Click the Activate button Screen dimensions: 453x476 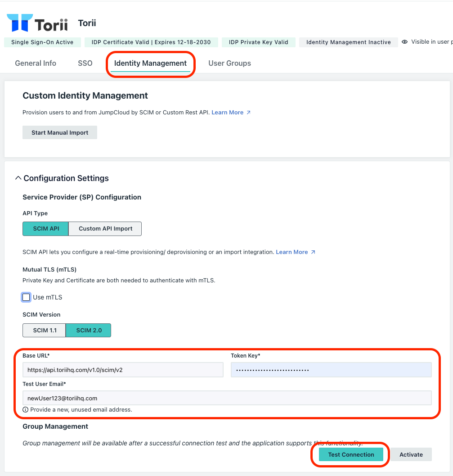click(411, 454)
